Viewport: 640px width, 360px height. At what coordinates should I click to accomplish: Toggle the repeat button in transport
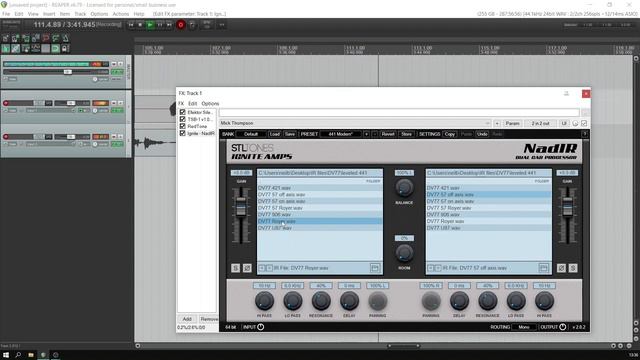pos(192,25)
